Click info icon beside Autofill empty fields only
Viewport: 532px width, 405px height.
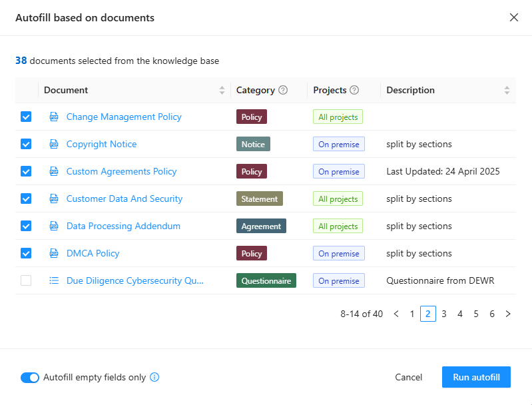click(154, 378)
